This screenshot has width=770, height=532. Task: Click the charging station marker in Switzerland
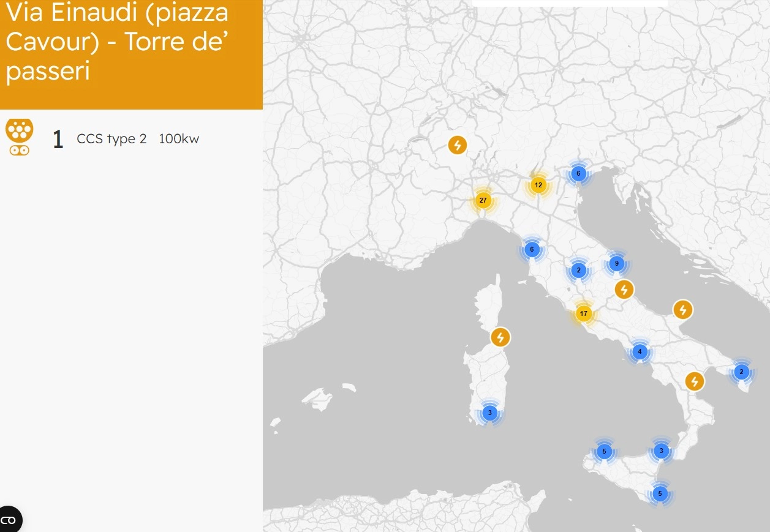pyautogui.click(x=457, y=145)
